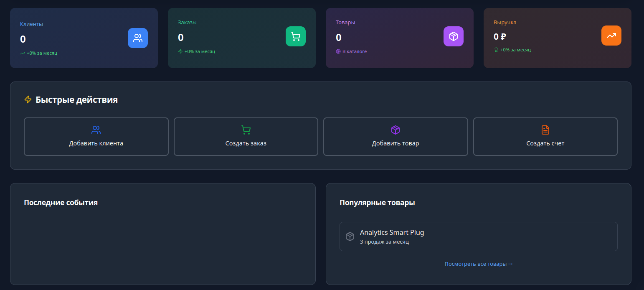Click the Выручка revenue summary card
644x290 pixels.
[x=558, y=38]
